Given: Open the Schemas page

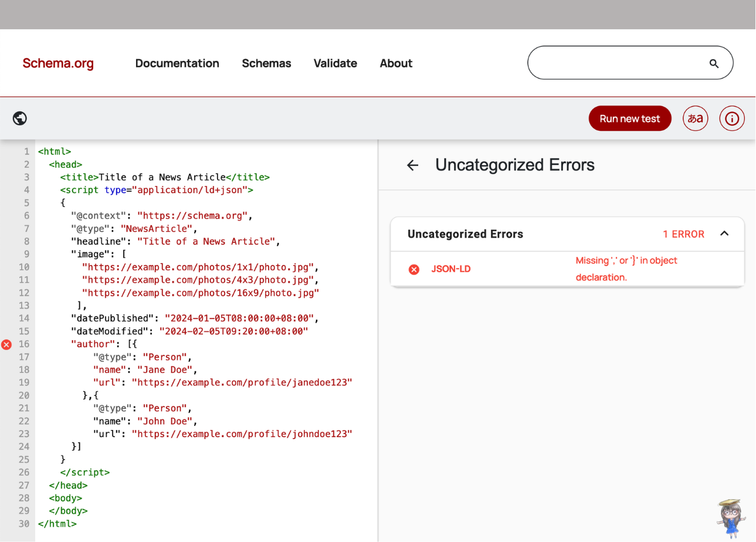Looking at the screenshot, I should pyautogui.click(x=266, y=63).
